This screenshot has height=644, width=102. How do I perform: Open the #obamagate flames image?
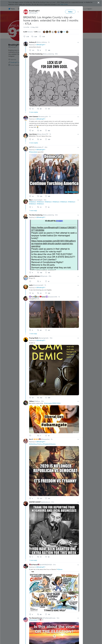[x=54, y=419]
